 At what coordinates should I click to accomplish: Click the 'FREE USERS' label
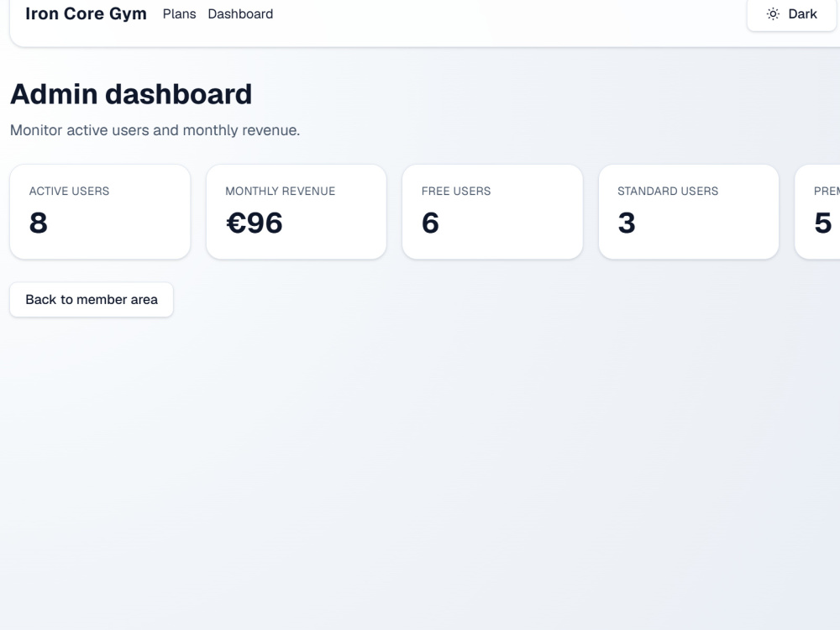pos(456,192)
